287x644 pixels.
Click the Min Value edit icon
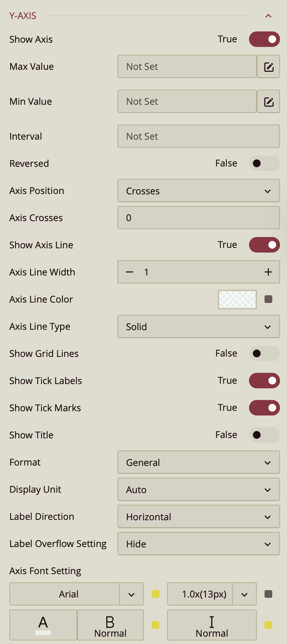(268, 102)
